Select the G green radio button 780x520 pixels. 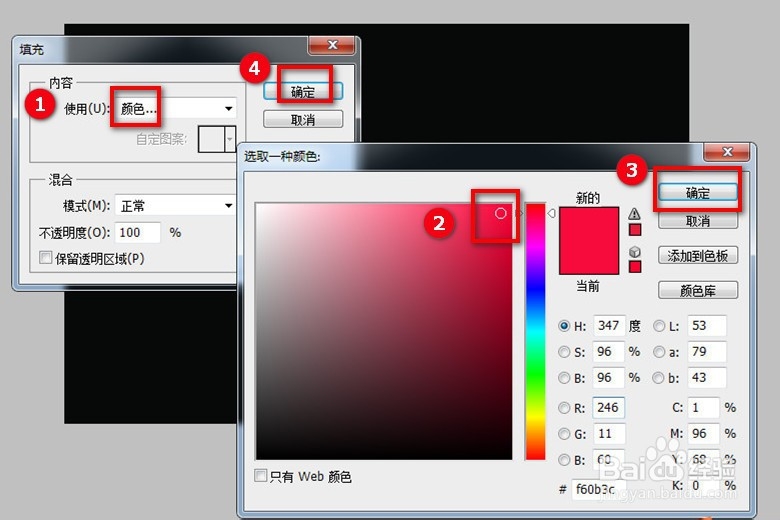[564, 434]
